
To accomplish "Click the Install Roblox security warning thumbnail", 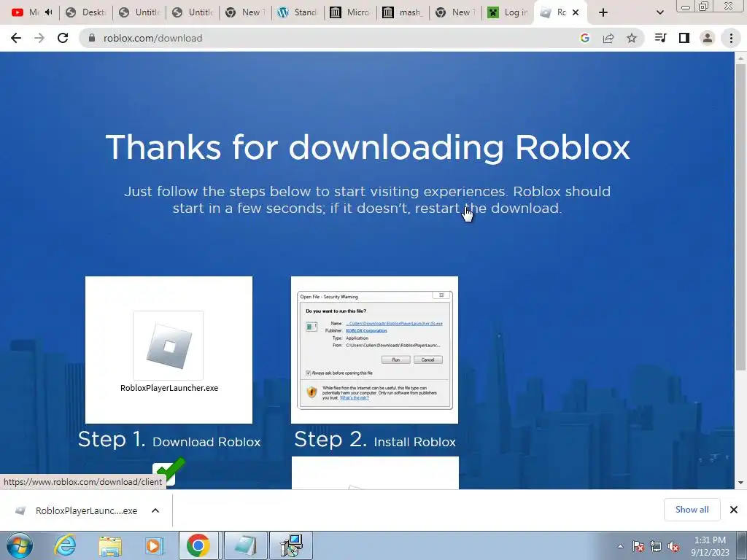I will tap(374, 350).
